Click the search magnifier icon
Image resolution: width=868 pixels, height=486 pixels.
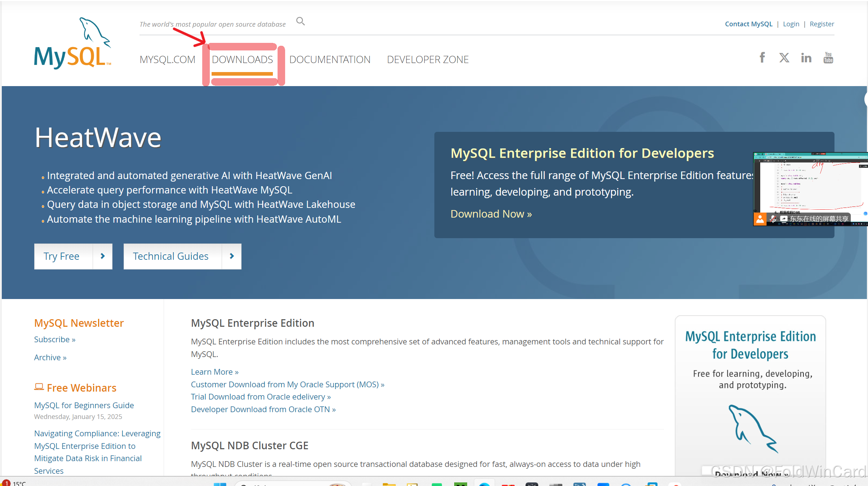point(300,22)
